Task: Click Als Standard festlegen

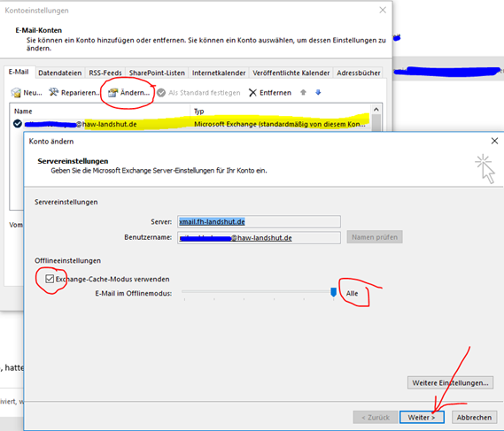Action: coord(198,93)
